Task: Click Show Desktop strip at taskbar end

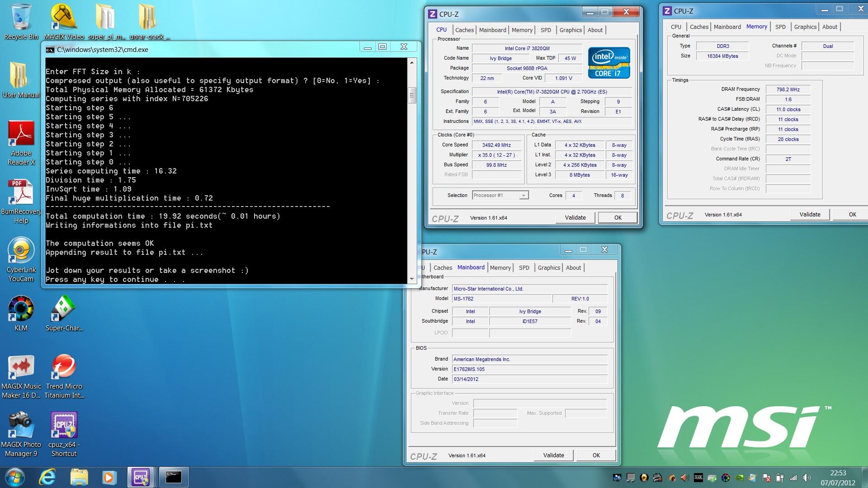Action: coord(864,478)
